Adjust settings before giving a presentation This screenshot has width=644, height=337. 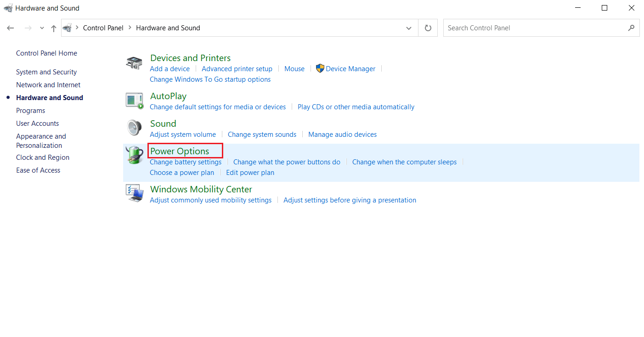click(x=350, y=200)
